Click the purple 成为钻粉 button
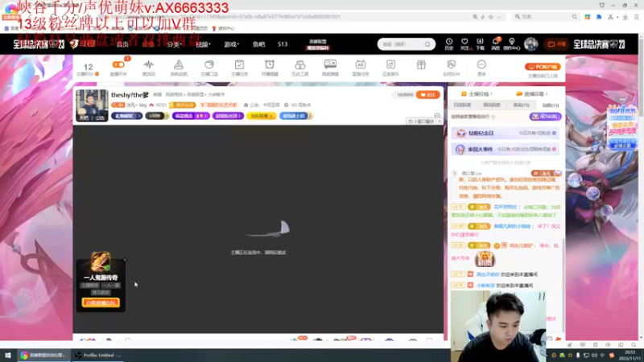The height and width of the screenshot is (362, 644). (x=546, y=117)
